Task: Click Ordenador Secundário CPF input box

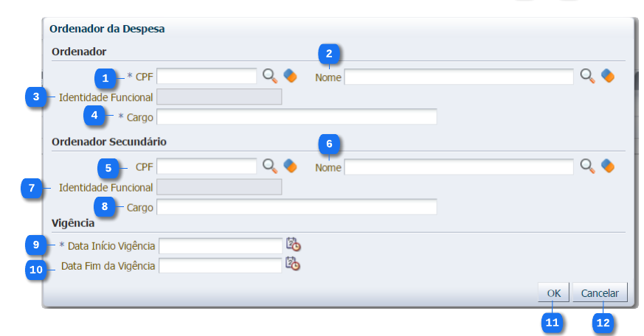Action: point(207,167)
